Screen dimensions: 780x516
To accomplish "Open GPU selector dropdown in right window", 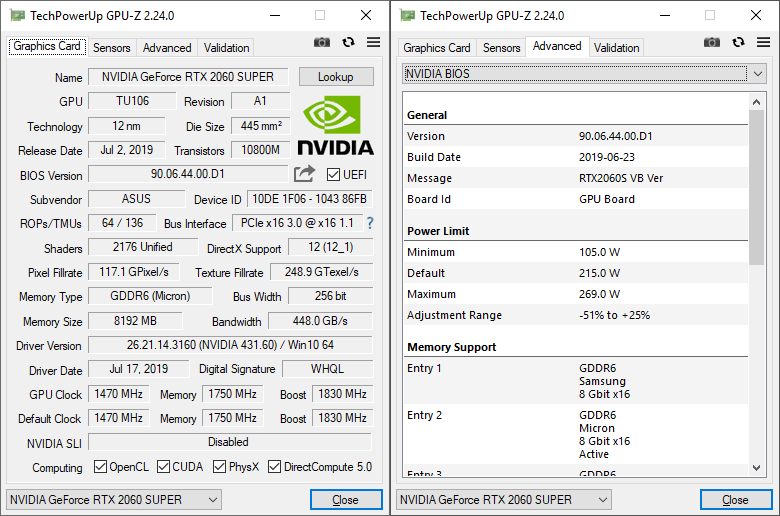I will pyautogui.click(x=504, y=500).
